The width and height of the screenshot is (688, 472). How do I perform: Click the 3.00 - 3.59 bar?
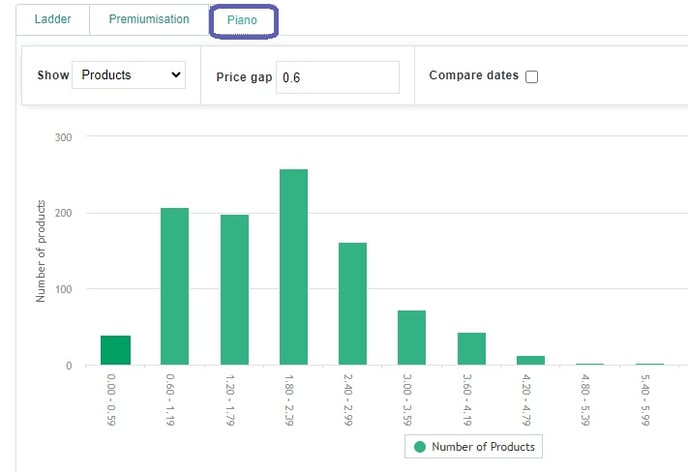412,337
